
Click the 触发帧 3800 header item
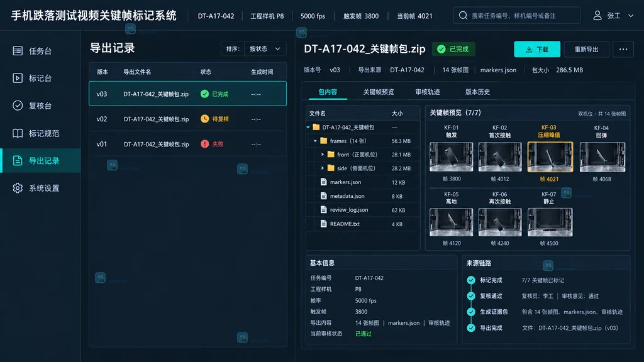(x=361, y=16)
